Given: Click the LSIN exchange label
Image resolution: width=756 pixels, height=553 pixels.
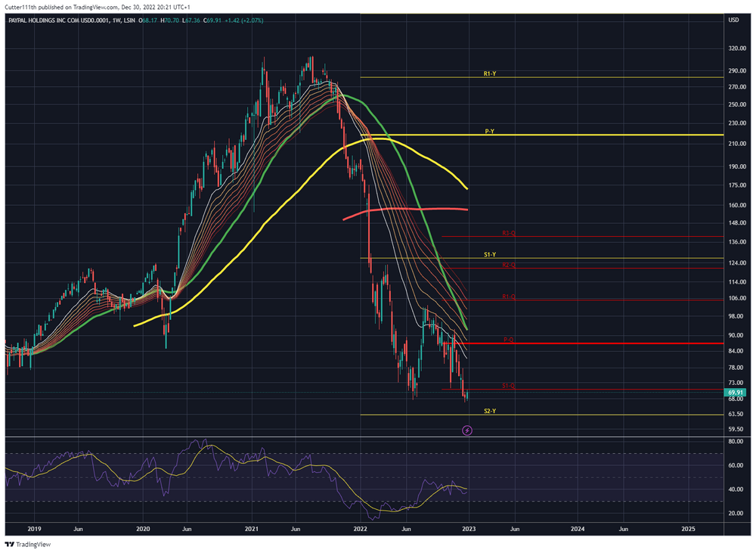Looking at the screenshot, I should 129,20.
